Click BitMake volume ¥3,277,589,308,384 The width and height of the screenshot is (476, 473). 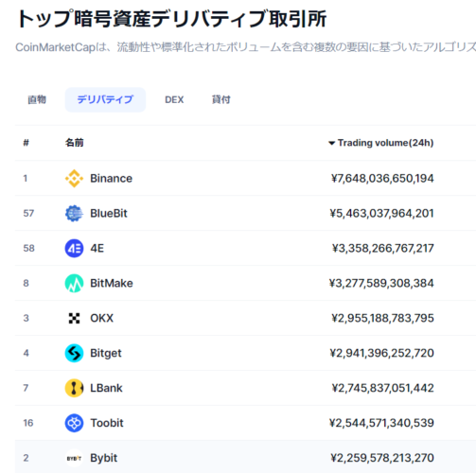[x=381, y=283]
